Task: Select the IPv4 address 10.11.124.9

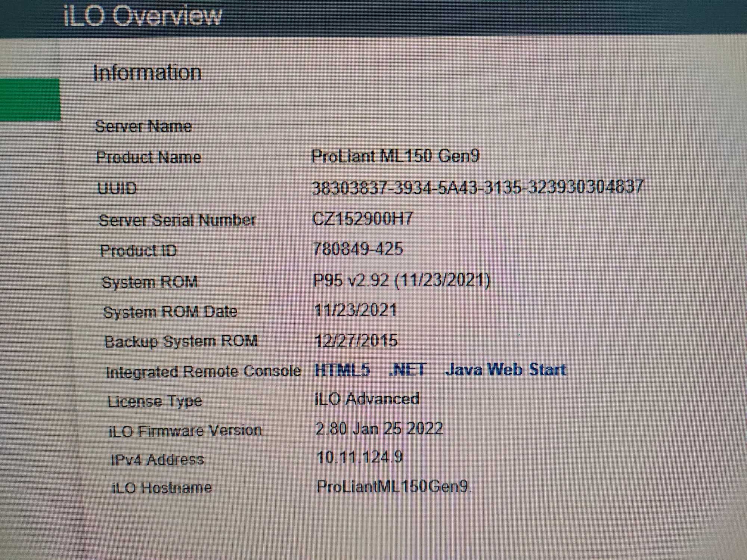Action: pos(360,457)
